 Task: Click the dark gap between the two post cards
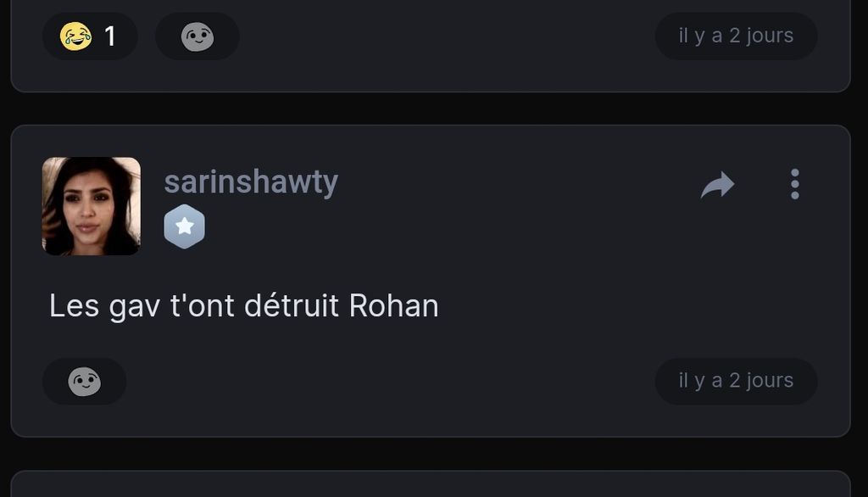431,109
